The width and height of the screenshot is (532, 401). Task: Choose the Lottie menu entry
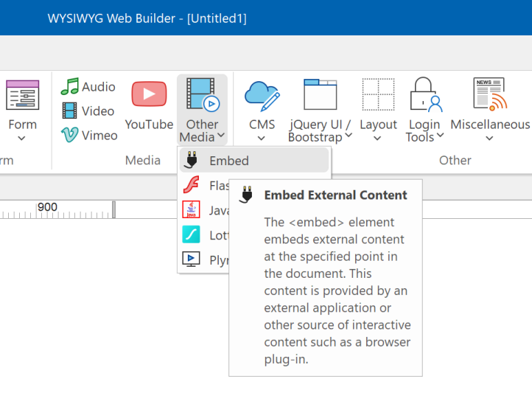pyautogui.click(x=205, y=235)
